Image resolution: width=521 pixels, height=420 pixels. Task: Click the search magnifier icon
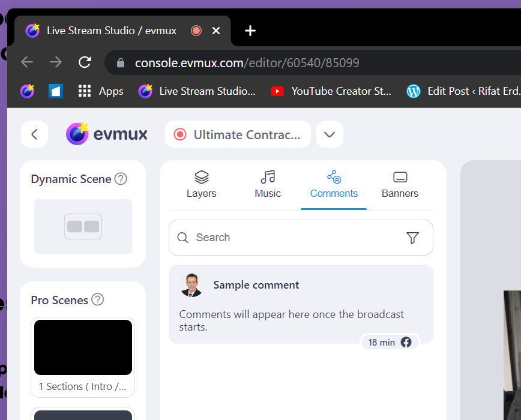click(x=182, y=238)
